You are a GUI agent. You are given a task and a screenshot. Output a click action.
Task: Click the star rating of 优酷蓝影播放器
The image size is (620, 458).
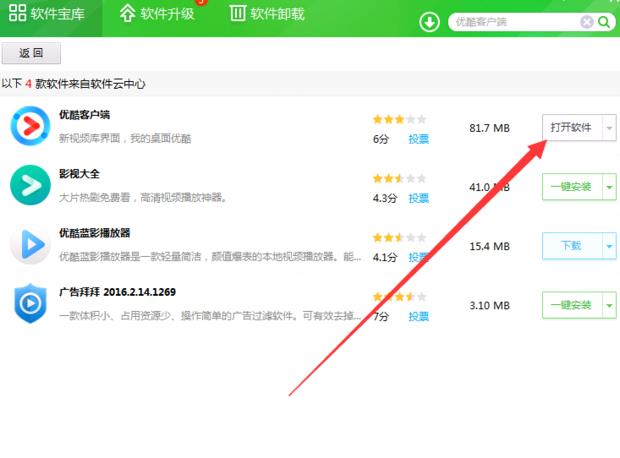(x=399, y=237)
